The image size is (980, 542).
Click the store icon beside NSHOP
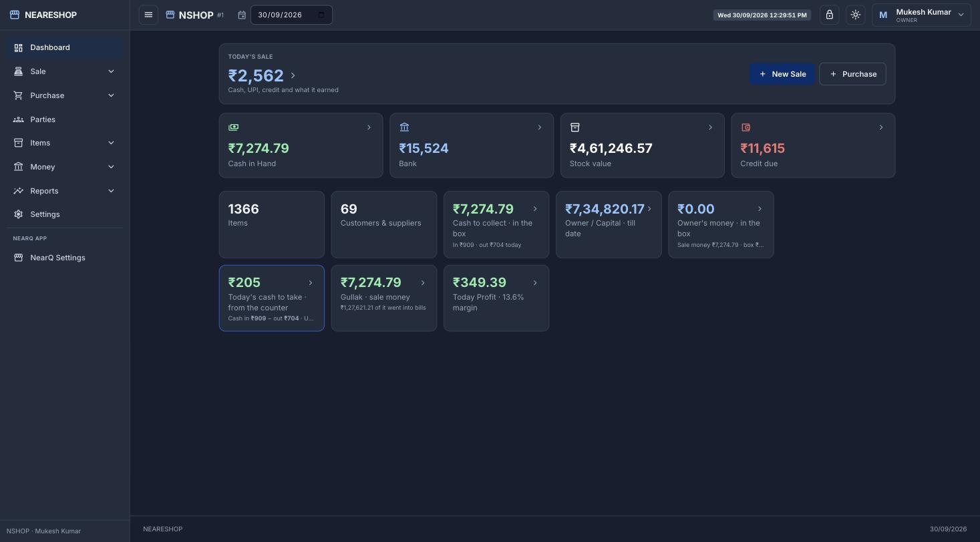[x=170, y=15]
